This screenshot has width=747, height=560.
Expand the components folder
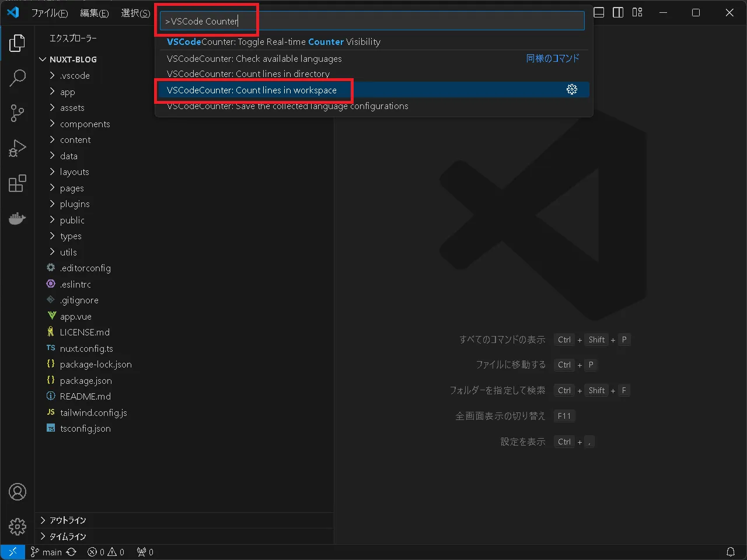tap(184, 124)
